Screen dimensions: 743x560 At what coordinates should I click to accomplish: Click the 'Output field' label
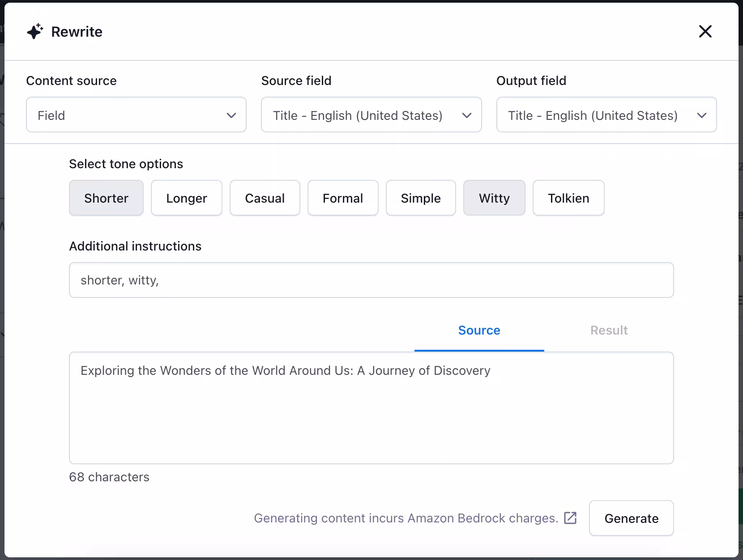531,81
